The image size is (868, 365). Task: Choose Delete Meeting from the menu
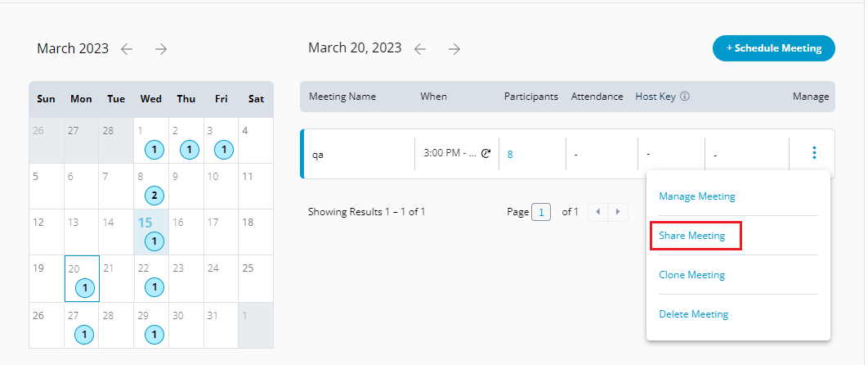[x=693, y=314]
